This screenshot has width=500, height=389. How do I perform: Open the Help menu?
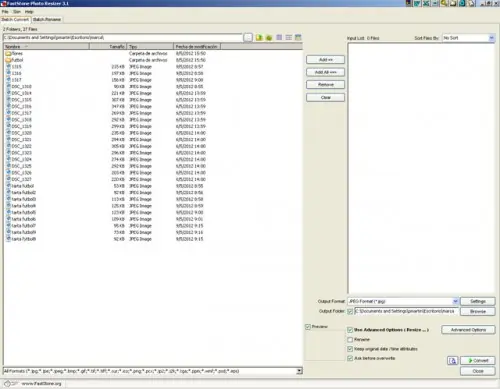29,12
